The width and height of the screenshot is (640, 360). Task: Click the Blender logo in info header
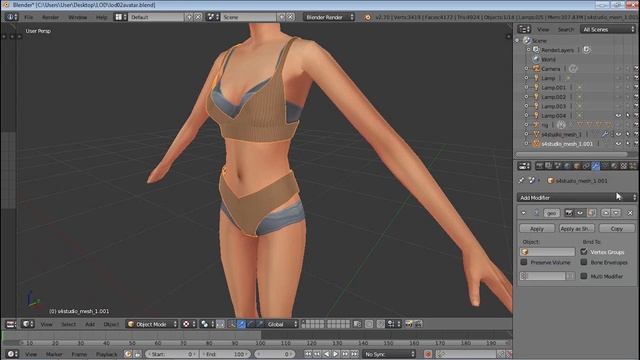point(367,17)
